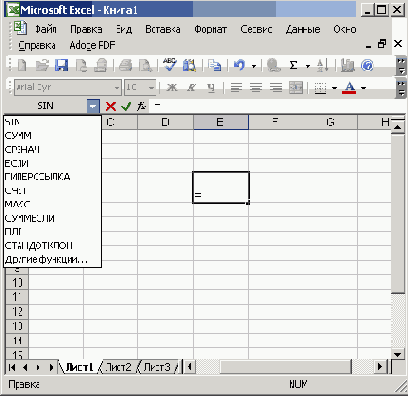Toggle underline Ч formatting

[x=211, y=88]
